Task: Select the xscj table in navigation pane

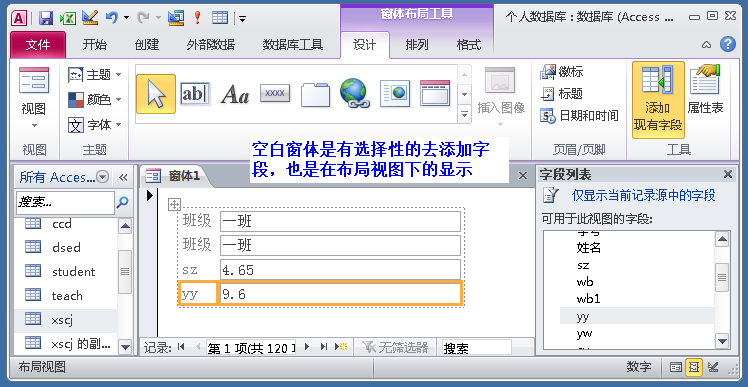Action: (x=65, y=320)
